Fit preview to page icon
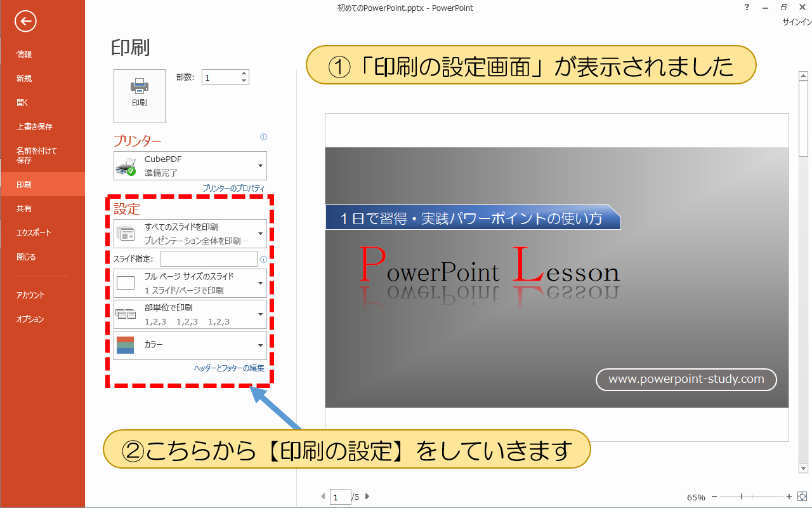The width and height of the screenshot is (812, 508). 802,497
